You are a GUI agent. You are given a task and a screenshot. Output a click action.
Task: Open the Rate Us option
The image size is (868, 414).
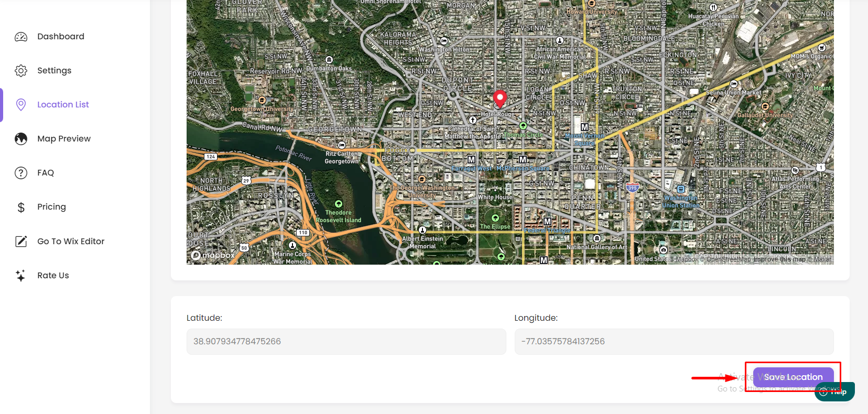pos(53,275)
